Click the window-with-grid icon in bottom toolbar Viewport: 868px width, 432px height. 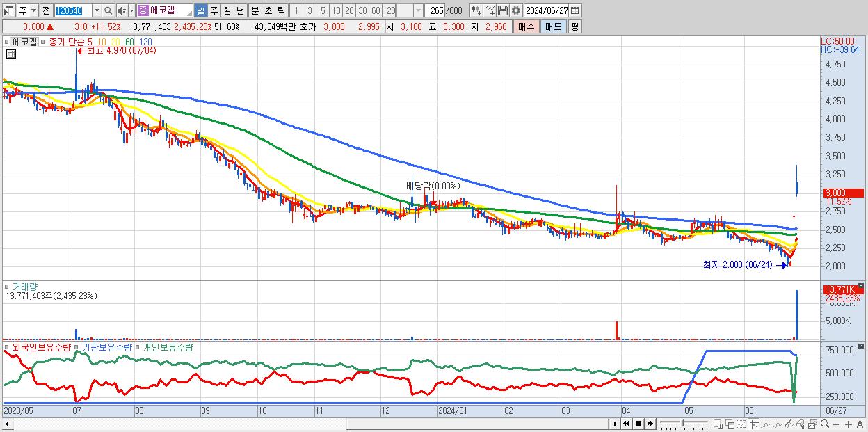point(718,424)
